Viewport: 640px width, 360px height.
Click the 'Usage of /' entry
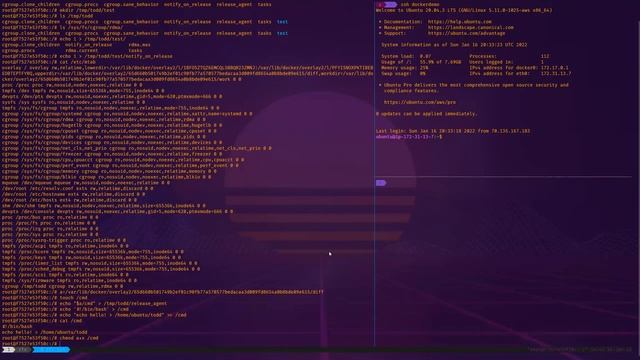click(x=421, y=62)
